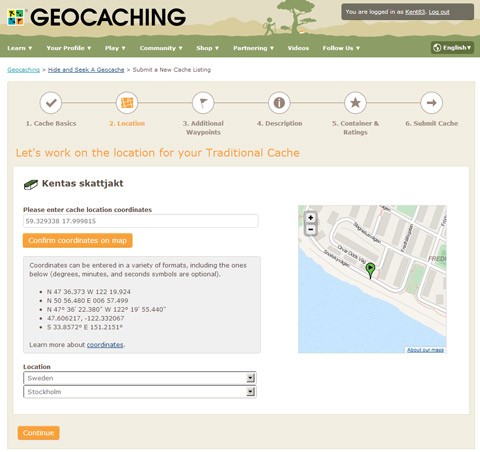Zoom out on the map with minus
The image size is (480, 452).
311,229
